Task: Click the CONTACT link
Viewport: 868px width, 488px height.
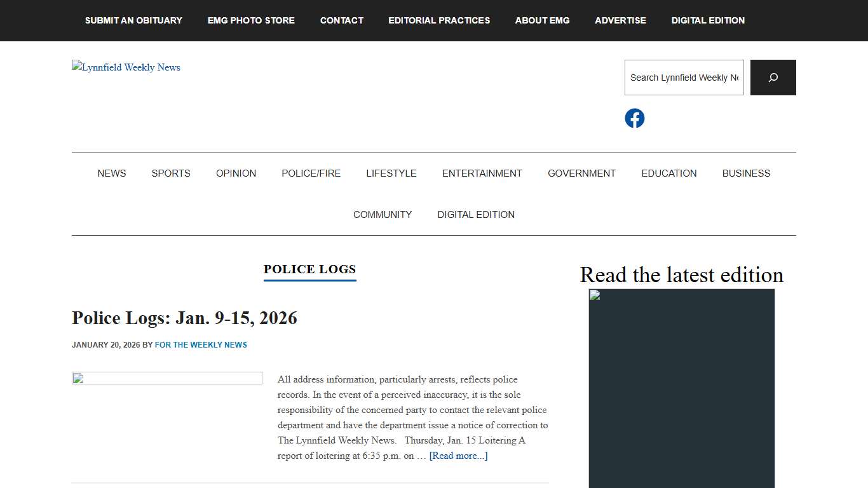Action: pyautogui.click(x=341, y=20)
